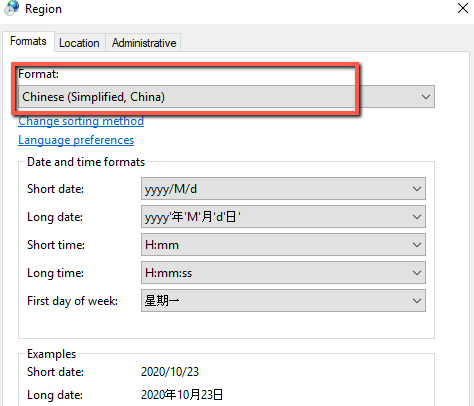The image size is (474, 406).
Task: Click the chevron arrow of the Format combo box
Action: point(426,97)
